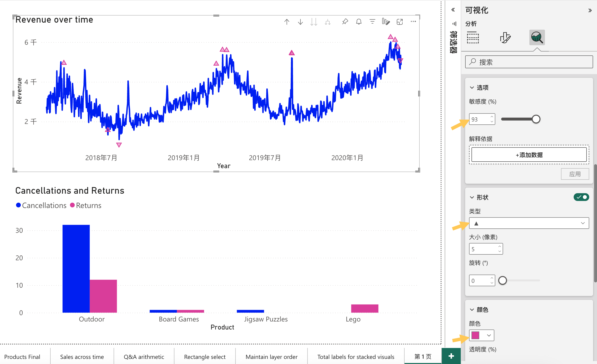Click the drill up arrow icon
The width and height of the screenshot is (597, 364).
pos(287,22)
